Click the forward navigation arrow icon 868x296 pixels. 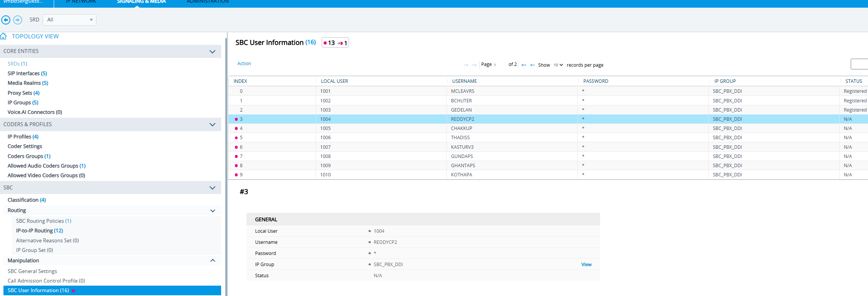[18, 20]
